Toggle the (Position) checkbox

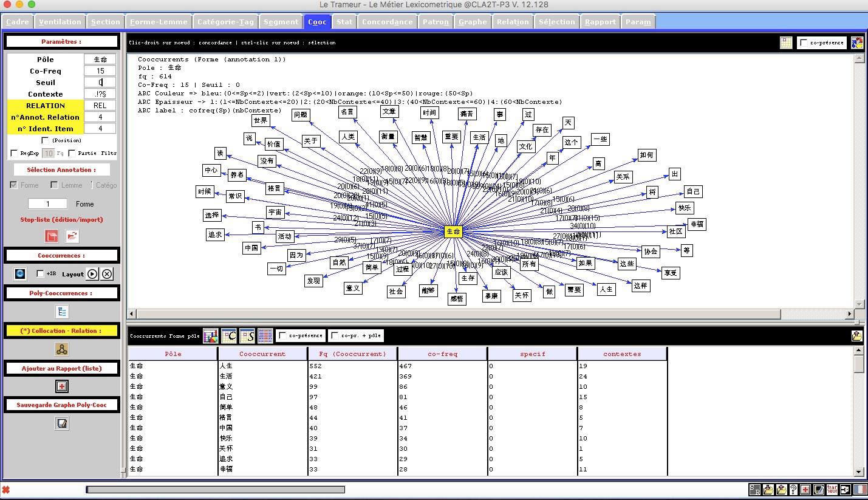[45, 140]
